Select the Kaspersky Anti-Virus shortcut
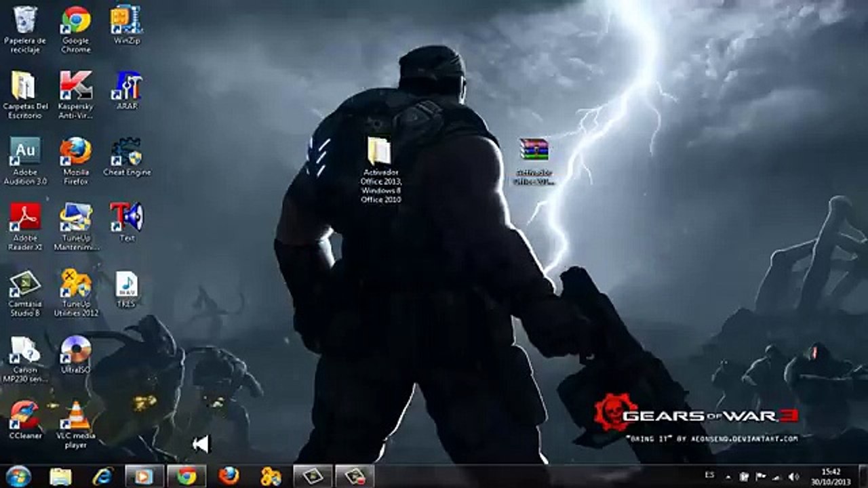Screen dimensions: 868x488 tap(76, 95)
